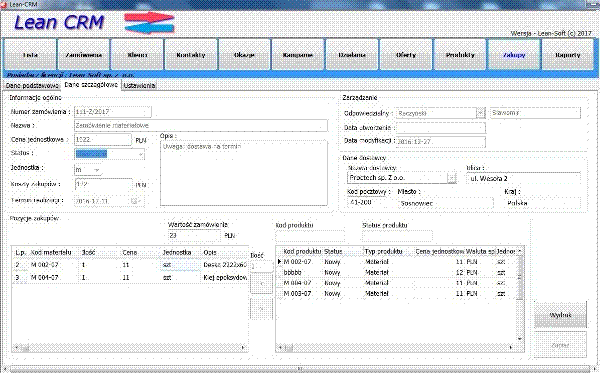Click the Kod produktu column header

[302, 251]
